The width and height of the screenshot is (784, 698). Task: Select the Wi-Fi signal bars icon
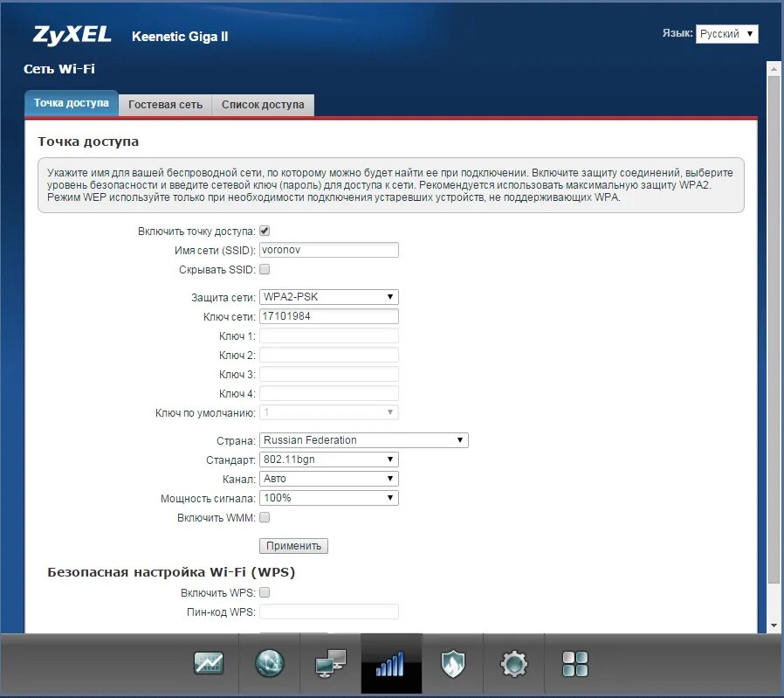point(391,665)
